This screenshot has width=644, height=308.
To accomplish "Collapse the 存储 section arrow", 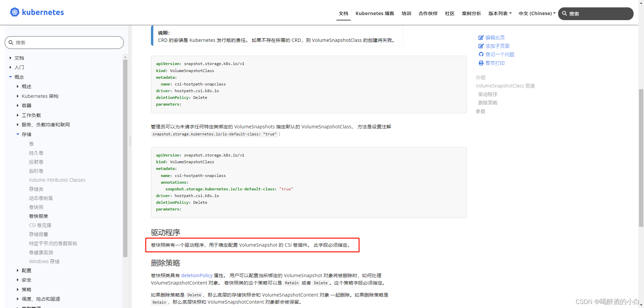I will tap(18, 134).
